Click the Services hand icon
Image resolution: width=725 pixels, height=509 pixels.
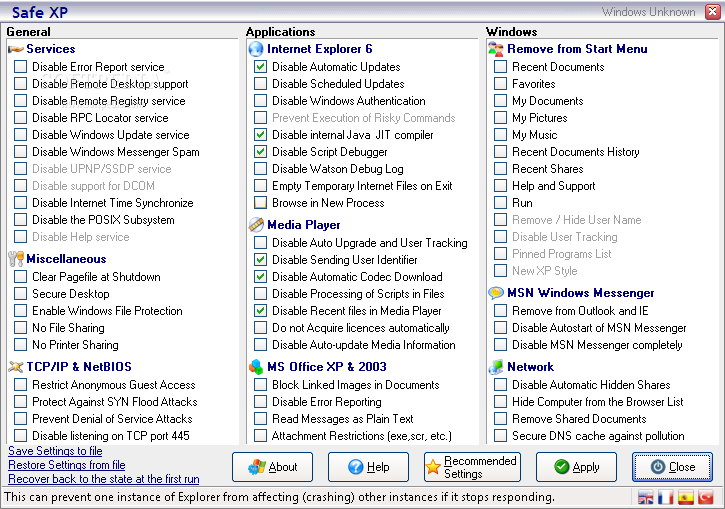16,49
